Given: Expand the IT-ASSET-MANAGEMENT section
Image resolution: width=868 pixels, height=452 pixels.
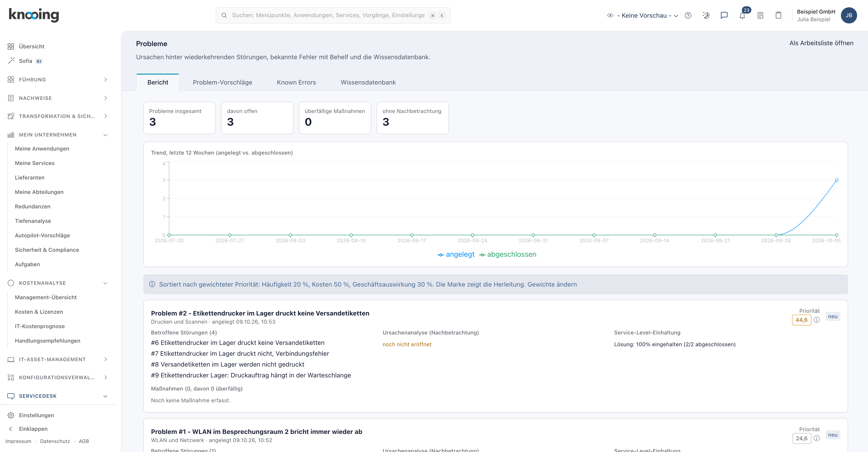Looking at the screenshot, I should coord(58,359).
